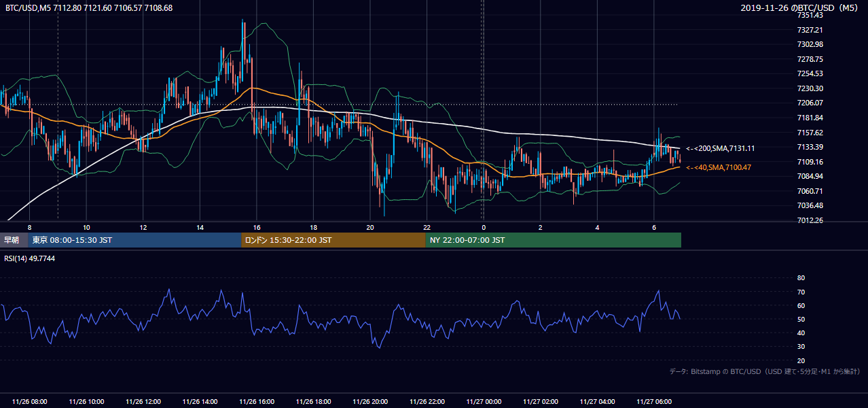Click price axis label 7012.26
Screen dimensions: 868x408
pyautogui.click(x=810, y=220)
